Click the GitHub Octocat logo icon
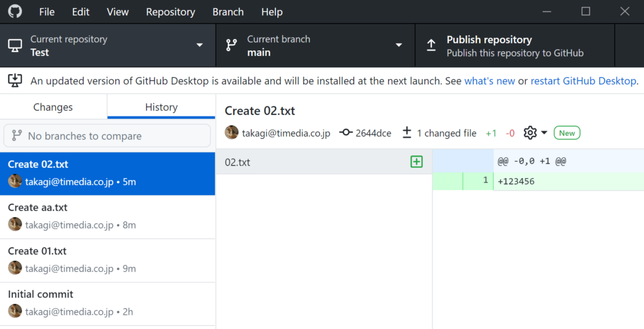644x329 pixels. pos(15,11)
